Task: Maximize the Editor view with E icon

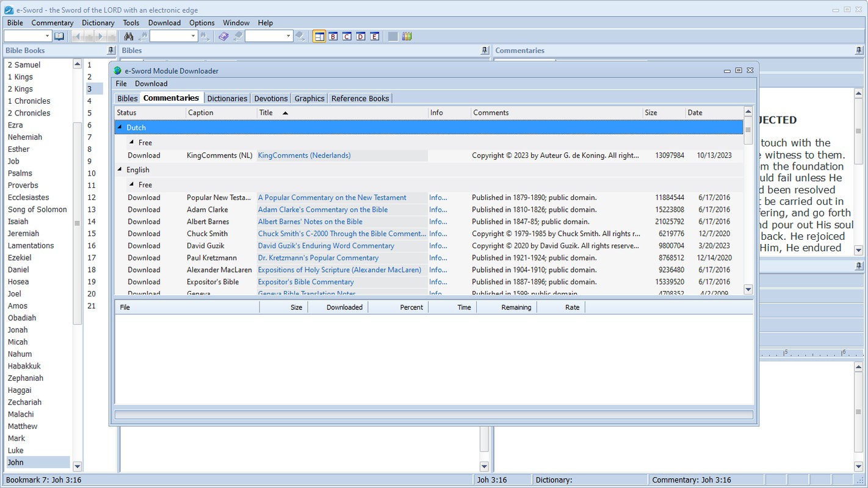Action: point(374,37)
